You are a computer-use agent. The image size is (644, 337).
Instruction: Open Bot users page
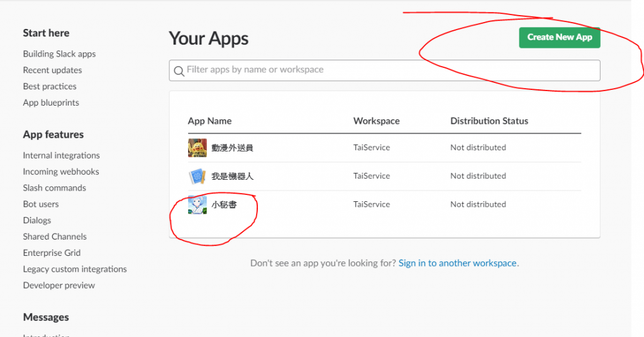41,204
